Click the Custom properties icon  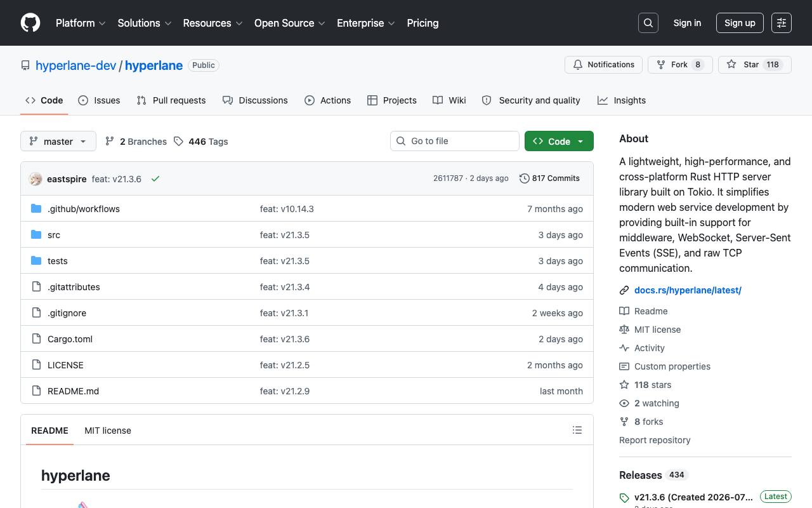point(624,366)
